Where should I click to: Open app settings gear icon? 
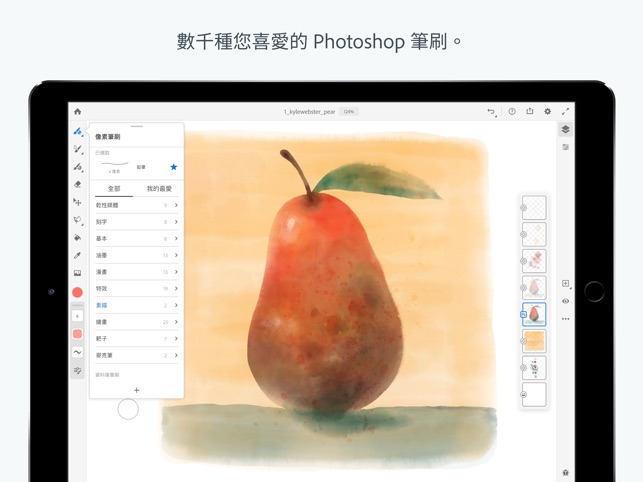(x=547, y=111)
